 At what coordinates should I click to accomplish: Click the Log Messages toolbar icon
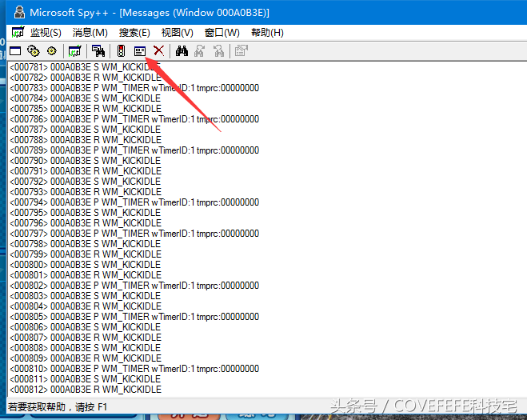(x=74, y=51)
